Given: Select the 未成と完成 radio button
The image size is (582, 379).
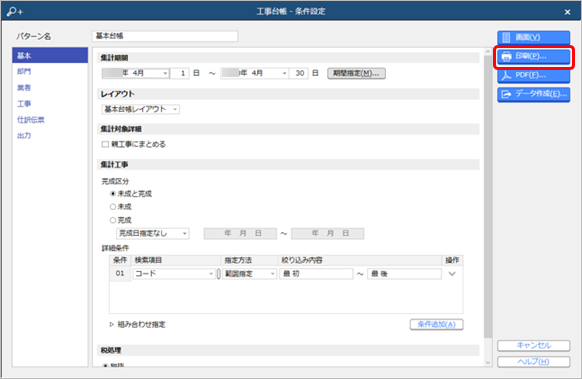Looking at the screenshot, I should pos(113,193).
